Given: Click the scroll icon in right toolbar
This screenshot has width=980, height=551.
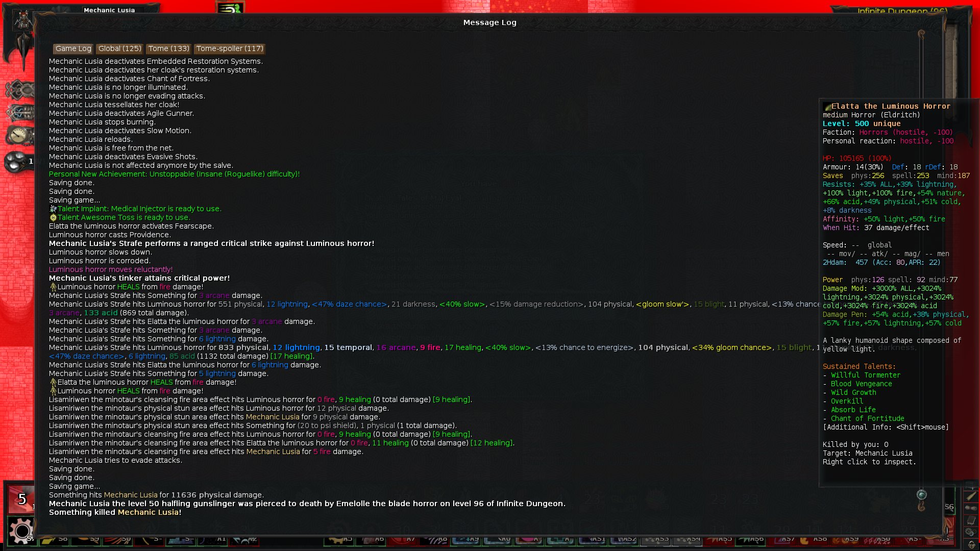Looking at the screenshot, I should (971, 508).
